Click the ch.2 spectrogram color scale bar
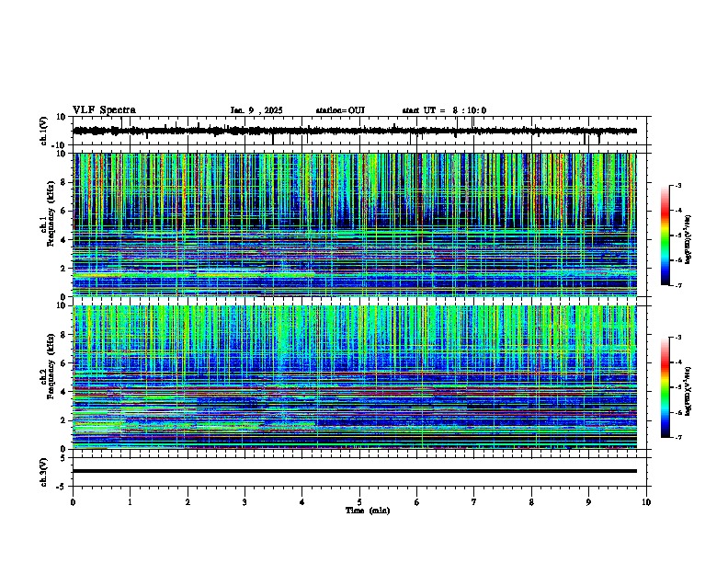Screen dimensions: 728x563 (665, 387)
